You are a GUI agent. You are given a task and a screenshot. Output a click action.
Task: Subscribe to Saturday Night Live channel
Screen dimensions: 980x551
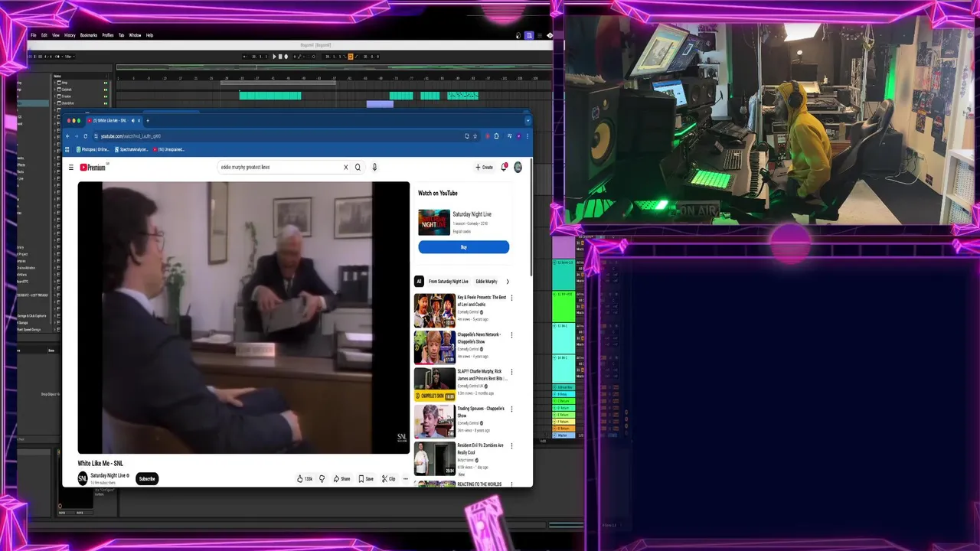click(x=147, y=479)
